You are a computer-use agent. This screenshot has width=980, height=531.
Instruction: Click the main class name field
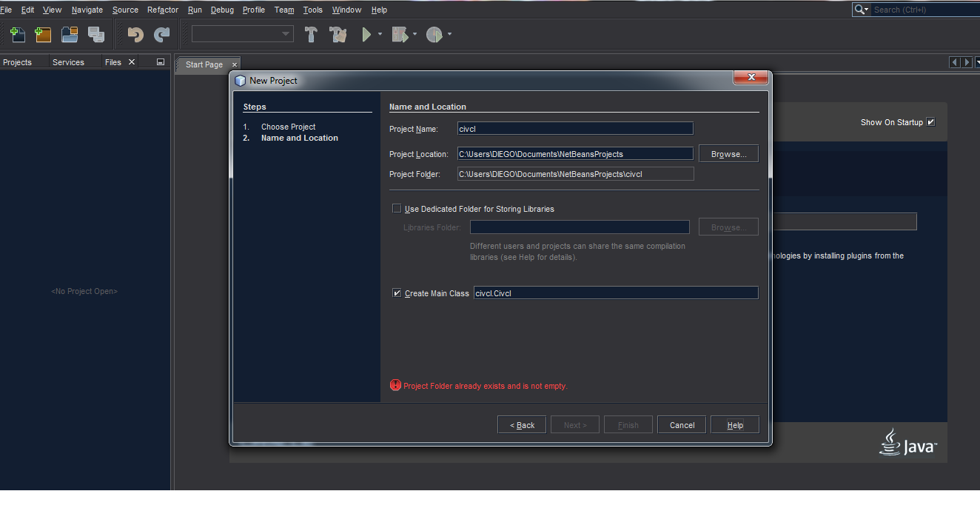pyautogui.click(x=616, y=293)
